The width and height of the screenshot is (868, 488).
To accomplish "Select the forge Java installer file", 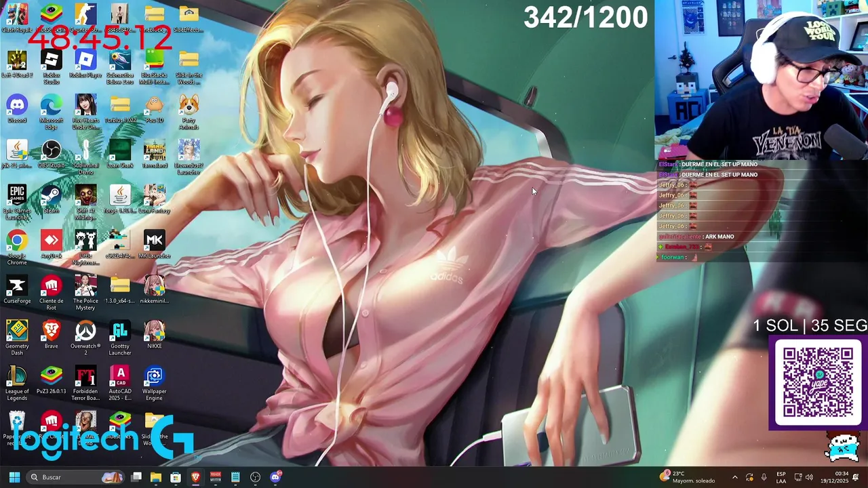I will tap(120, 199).
